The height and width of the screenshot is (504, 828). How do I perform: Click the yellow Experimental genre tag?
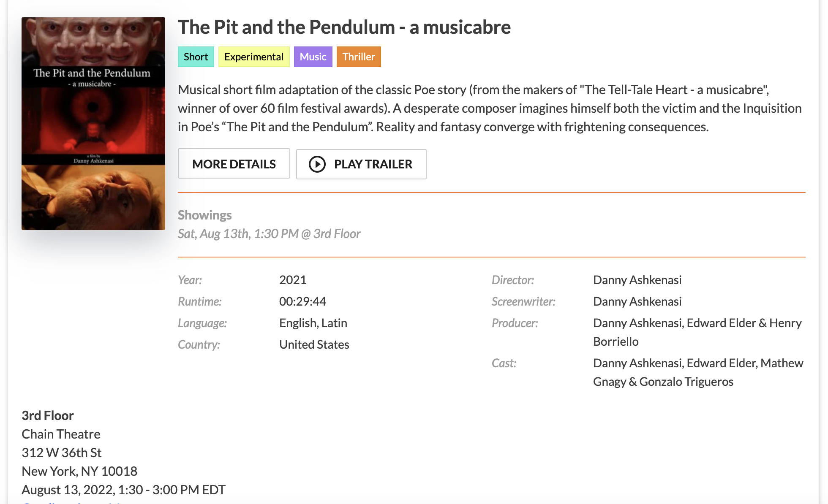point(254,57)
